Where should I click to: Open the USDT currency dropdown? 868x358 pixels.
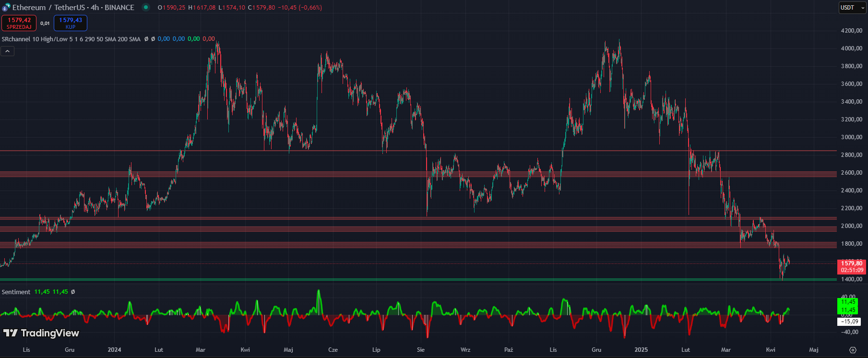(x=852, y=8)
